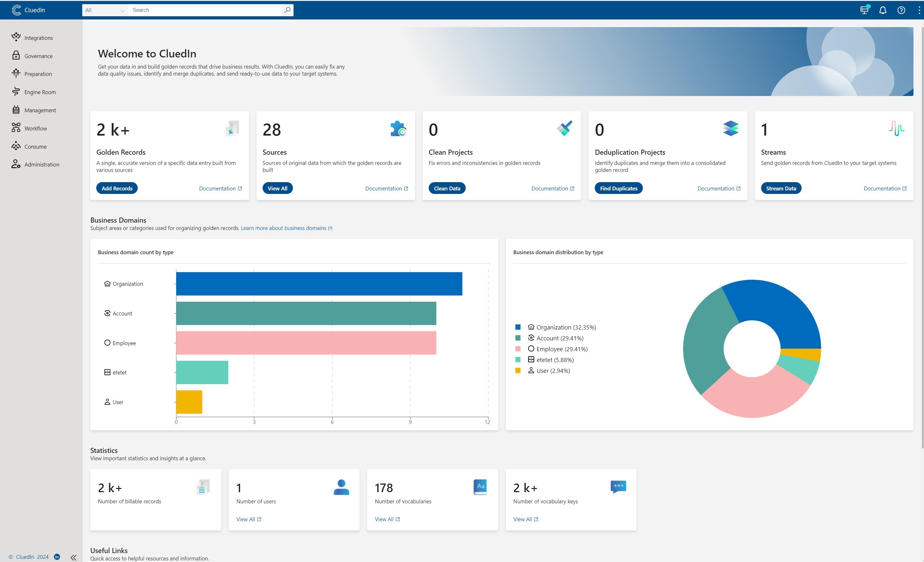Image resolution: width=924 pixels, height=562 pixels.
Task: Open the vertical dots more menu
Action: click(x=919, y=10)
